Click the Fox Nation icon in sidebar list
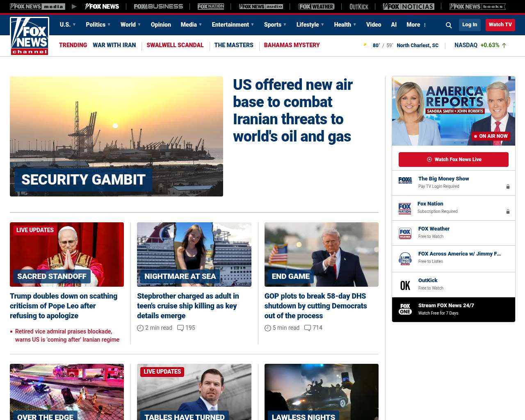 tap(405, 209)
